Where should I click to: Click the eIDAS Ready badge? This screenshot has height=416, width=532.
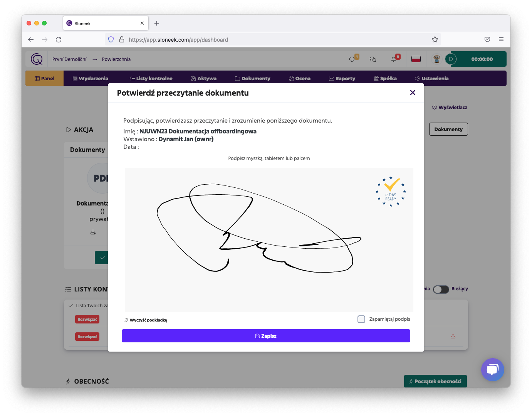click(391, 192)
